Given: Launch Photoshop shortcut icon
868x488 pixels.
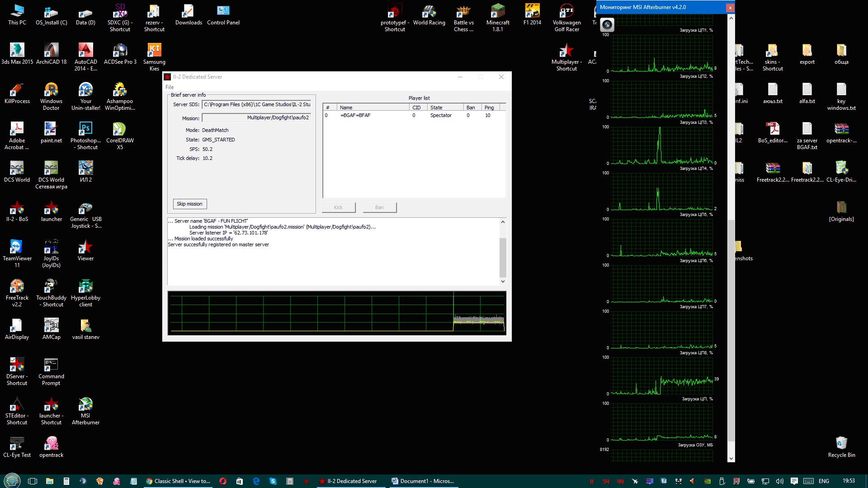Looking at the screenshot, I should 85,136.
